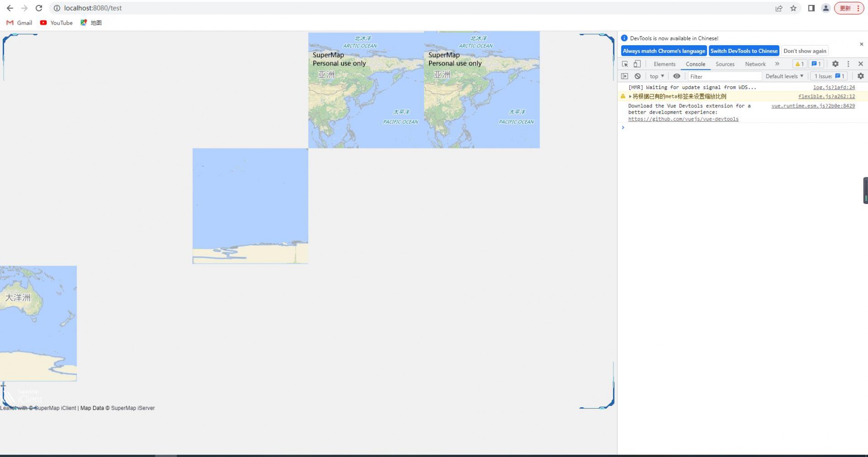Click the console prompt input line

pos(742,128)
